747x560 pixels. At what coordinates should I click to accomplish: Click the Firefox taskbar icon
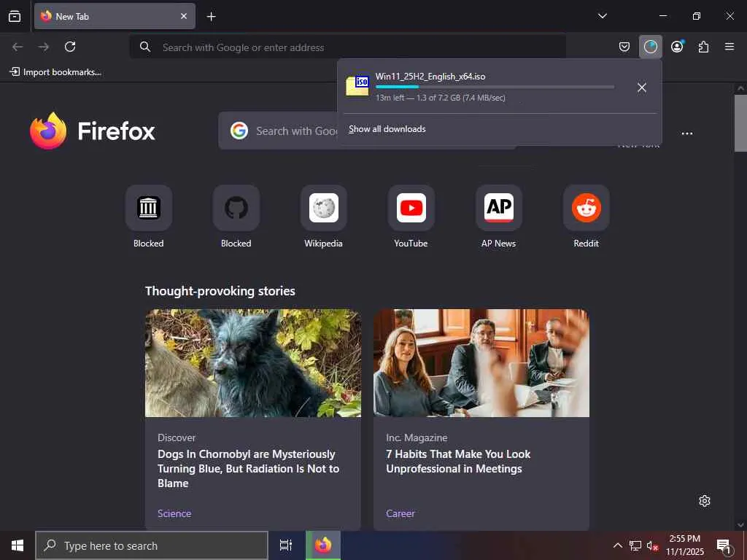pos(323,545)
